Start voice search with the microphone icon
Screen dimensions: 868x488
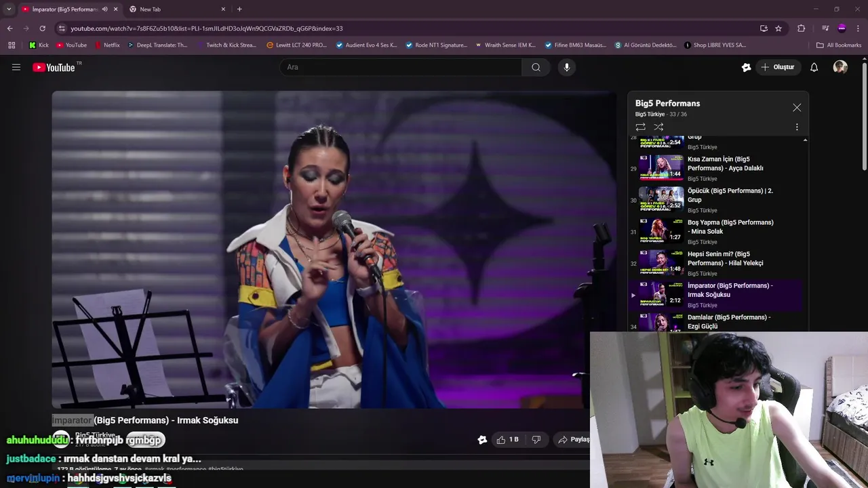567,67
